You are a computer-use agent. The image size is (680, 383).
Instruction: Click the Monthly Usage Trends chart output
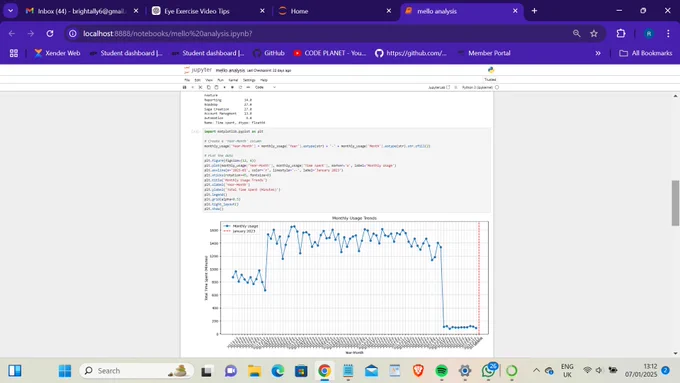[x=347, y=284]
